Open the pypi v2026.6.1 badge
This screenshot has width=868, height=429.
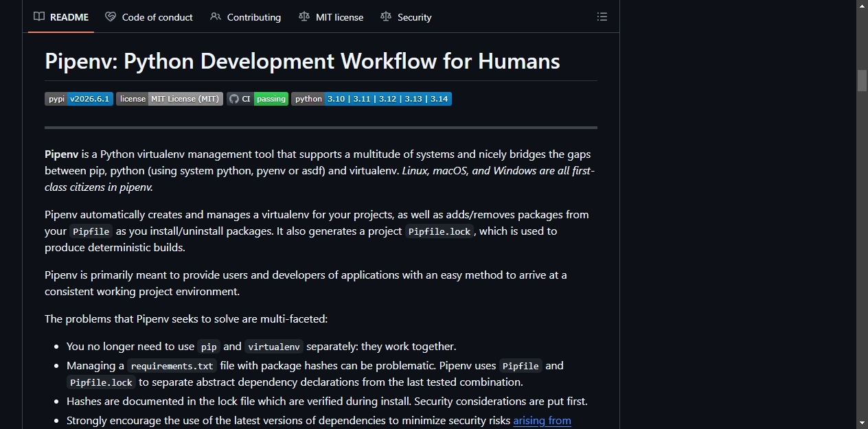(79, 99)
